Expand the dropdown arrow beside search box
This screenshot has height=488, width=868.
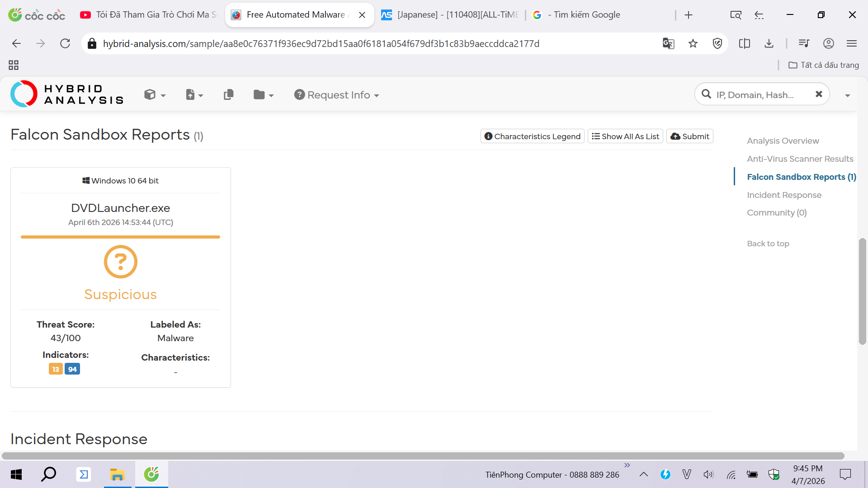[x=848, y=95]
